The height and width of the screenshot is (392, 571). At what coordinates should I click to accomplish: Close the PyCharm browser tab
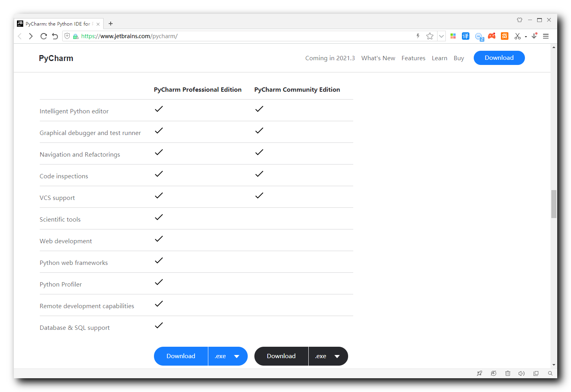98,24
